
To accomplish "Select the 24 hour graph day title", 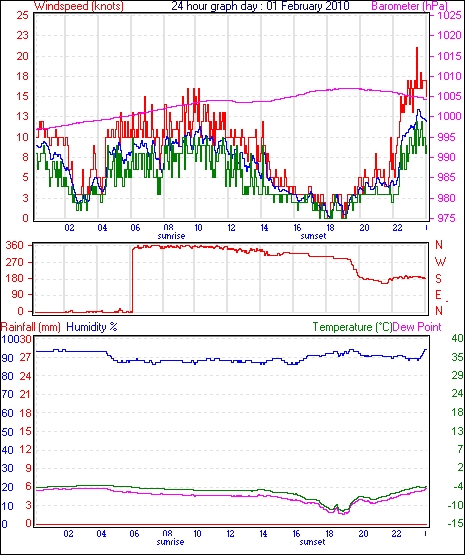I will [260, 6].
